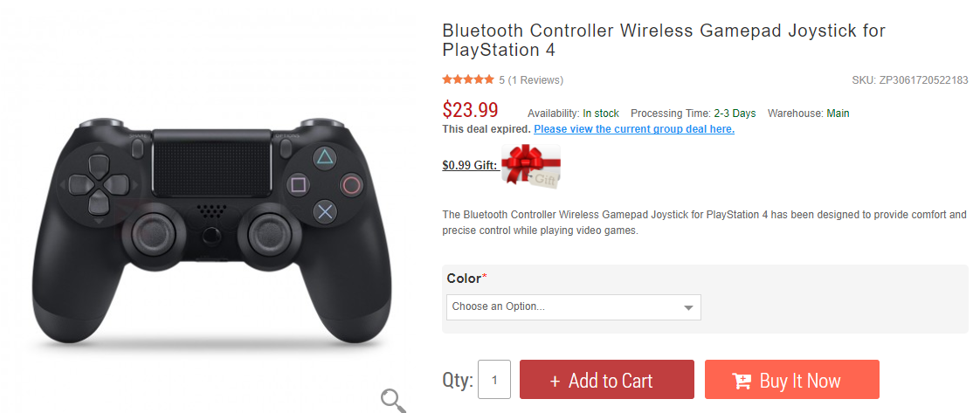Click the Bluetooth Controller product title
980x413 pixels.
664,41
